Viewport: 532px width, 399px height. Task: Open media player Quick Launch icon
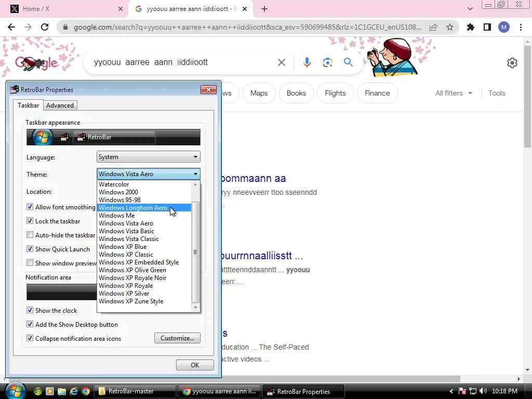pyautogui.click(x=49, y=391)
